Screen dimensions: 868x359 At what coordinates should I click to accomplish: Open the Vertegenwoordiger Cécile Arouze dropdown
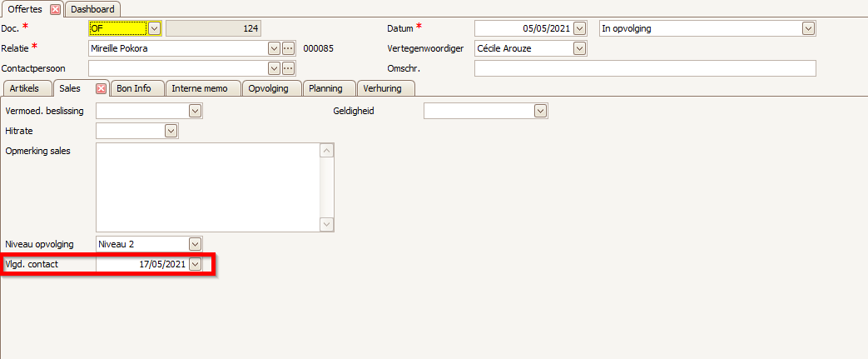(x=579, y=48)
